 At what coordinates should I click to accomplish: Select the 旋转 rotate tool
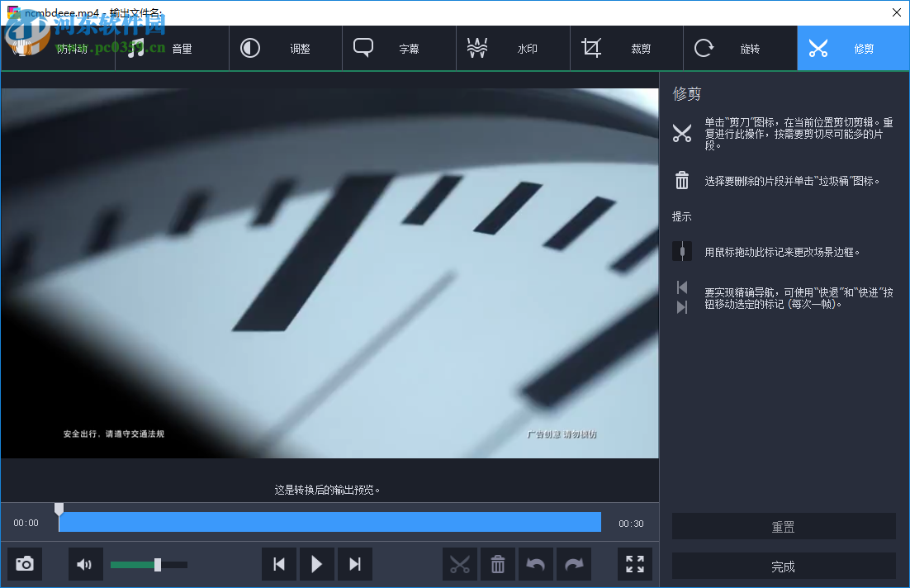click(739, 48)
